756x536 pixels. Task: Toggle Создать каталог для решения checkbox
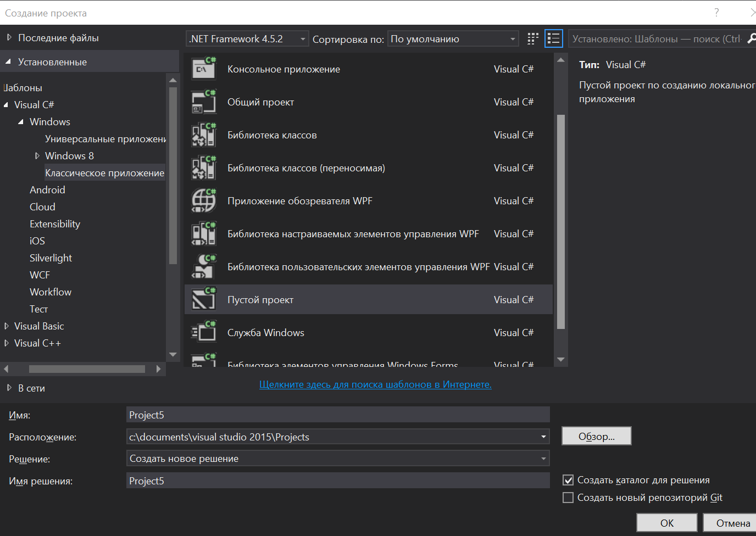(x=569, y=480)
